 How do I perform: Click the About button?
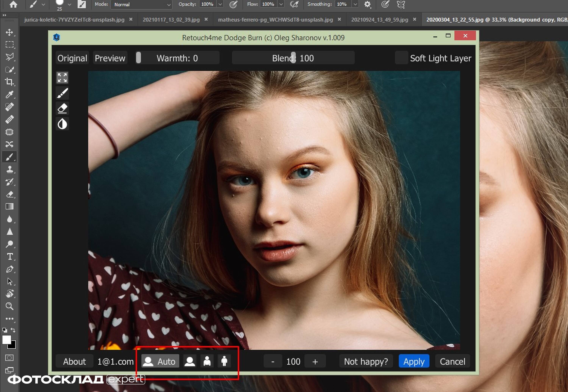click(74, 361)
